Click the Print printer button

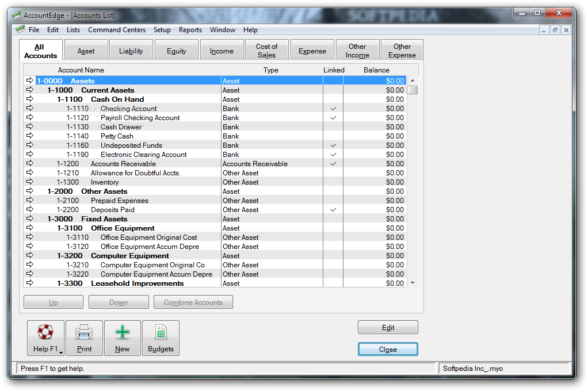pyautogui.click(x=85, y=338)
